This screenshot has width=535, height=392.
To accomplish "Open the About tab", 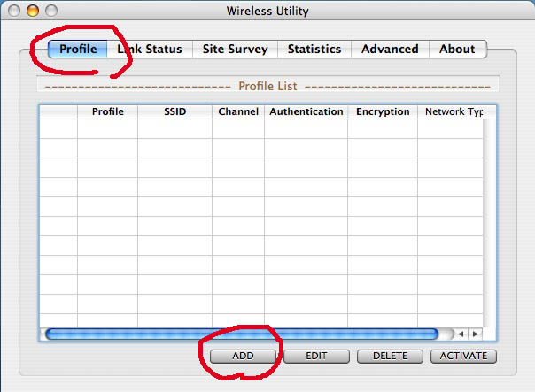I will pos(457,50).
